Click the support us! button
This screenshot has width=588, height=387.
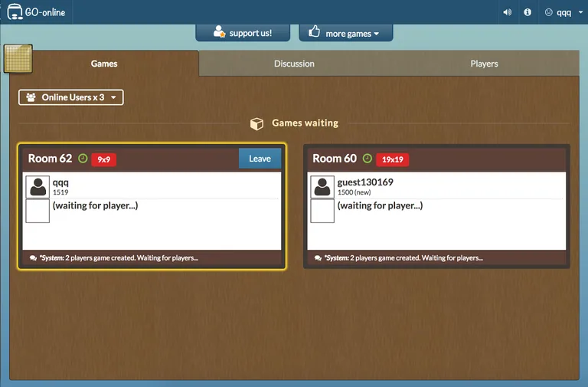[243, 33]
